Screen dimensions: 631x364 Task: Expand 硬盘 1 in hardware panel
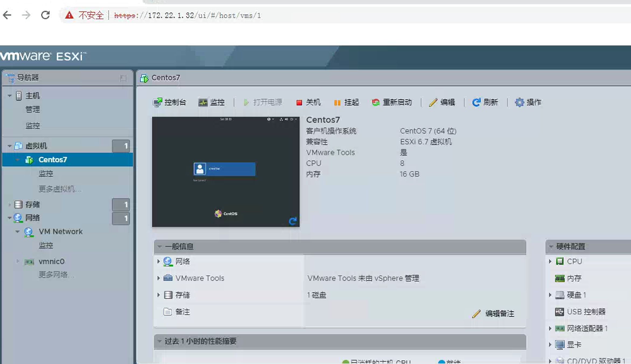[551, 295]
